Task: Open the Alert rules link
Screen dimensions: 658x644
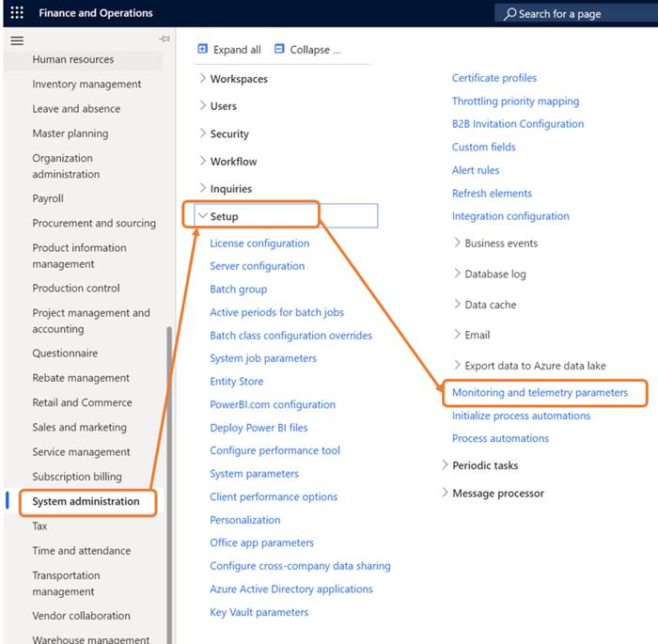Action: 476,170
